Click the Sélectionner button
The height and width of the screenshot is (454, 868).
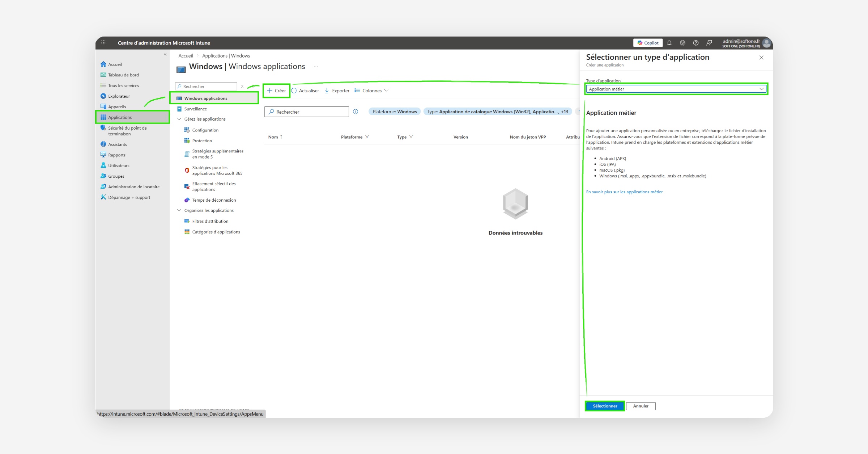tap(605, 406)
